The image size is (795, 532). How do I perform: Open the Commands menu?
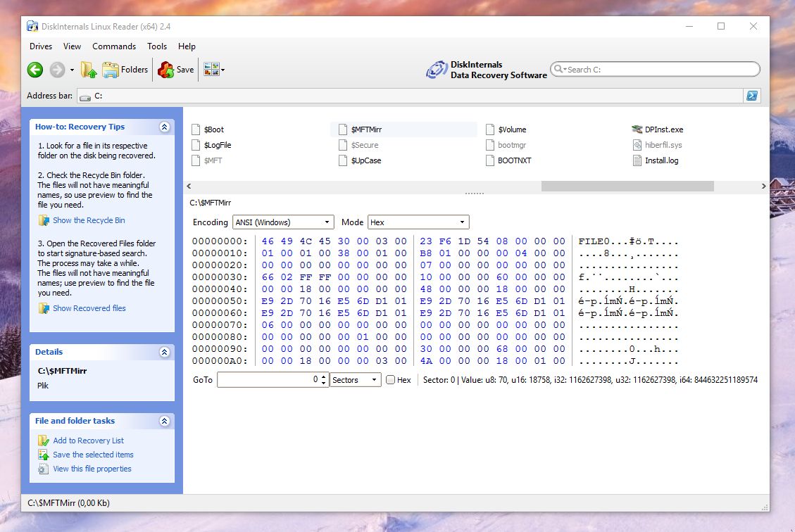click(x=114, y=46)
